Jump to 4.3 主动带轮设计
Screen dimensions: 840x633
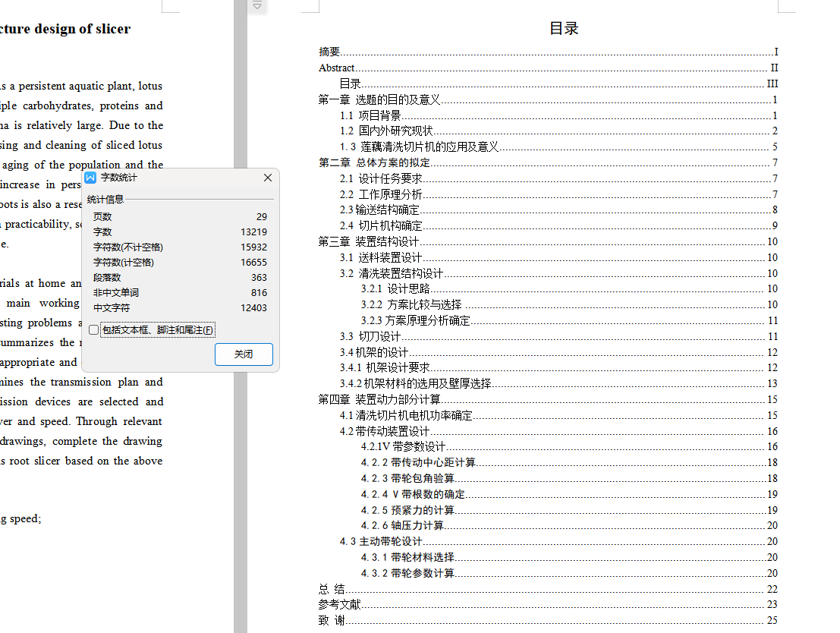click(x=558, y=541)
